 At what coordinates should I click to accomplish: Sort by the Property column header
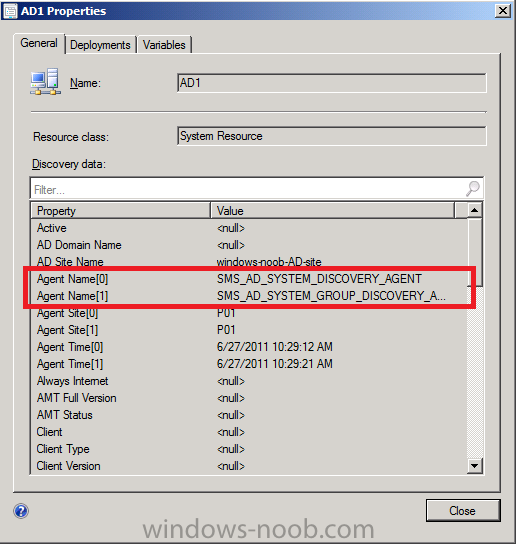click(121, 211)
